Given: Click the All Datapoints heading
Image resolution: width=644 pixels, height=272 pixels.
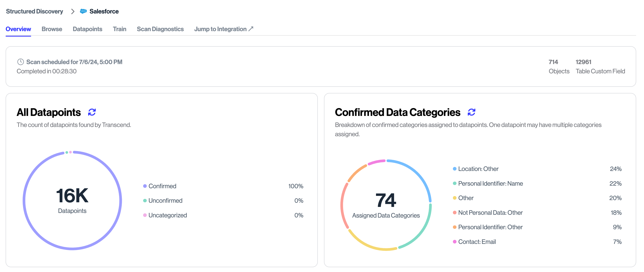Looking at the screenshot, I should [49, 112].
